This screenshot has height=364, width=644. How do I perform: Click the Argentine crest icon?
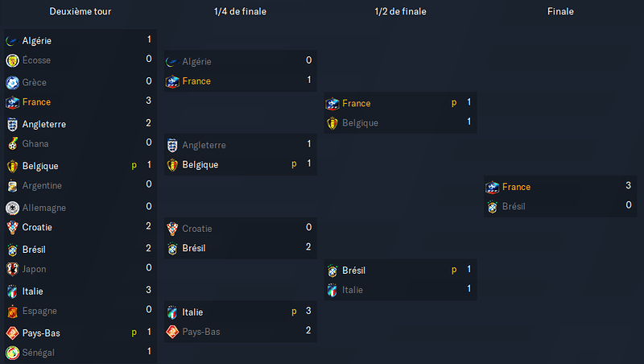click(12, 186)
